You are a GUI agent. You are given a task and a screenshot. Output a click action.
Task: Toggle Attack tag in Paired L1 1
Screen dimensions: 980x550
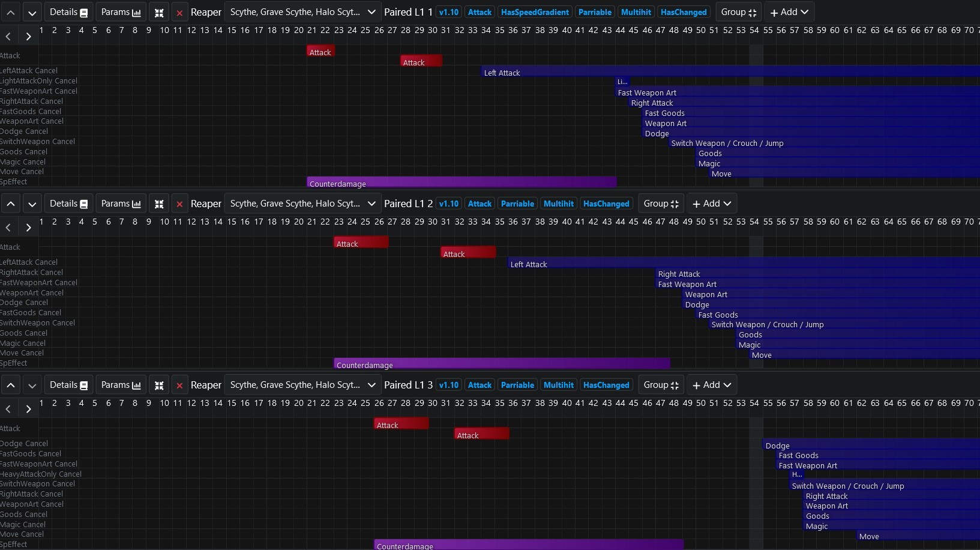(479, 12)
